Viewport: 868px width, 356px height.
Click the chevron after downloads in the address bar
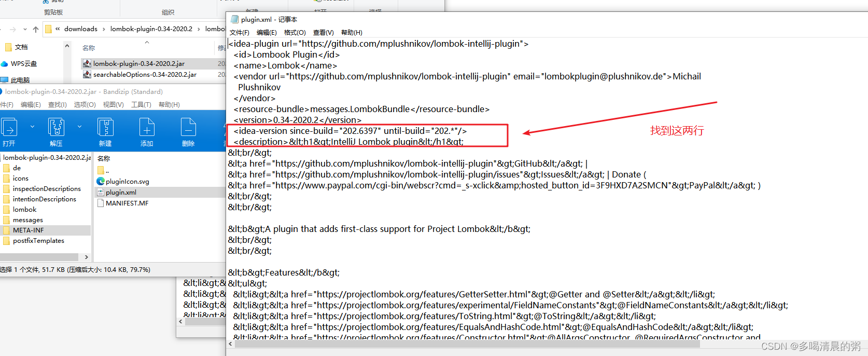[x=104, y=29]
